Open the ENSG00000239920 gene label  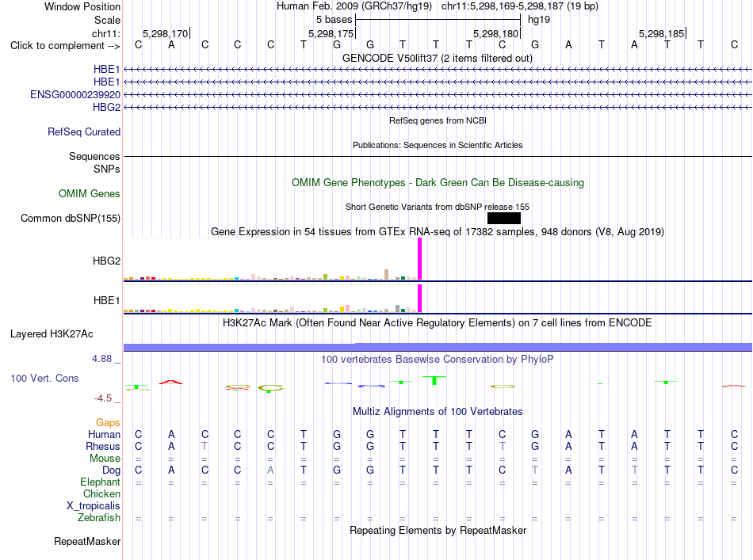point(75,94)
